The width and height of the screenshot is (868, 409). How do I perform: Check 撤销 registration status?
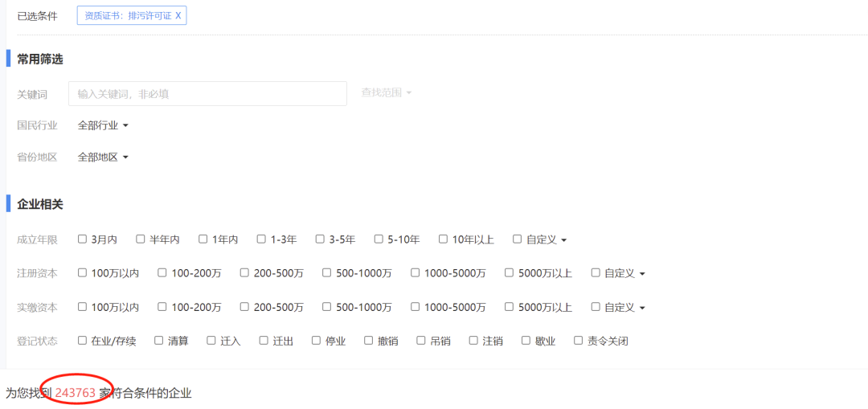369,341
